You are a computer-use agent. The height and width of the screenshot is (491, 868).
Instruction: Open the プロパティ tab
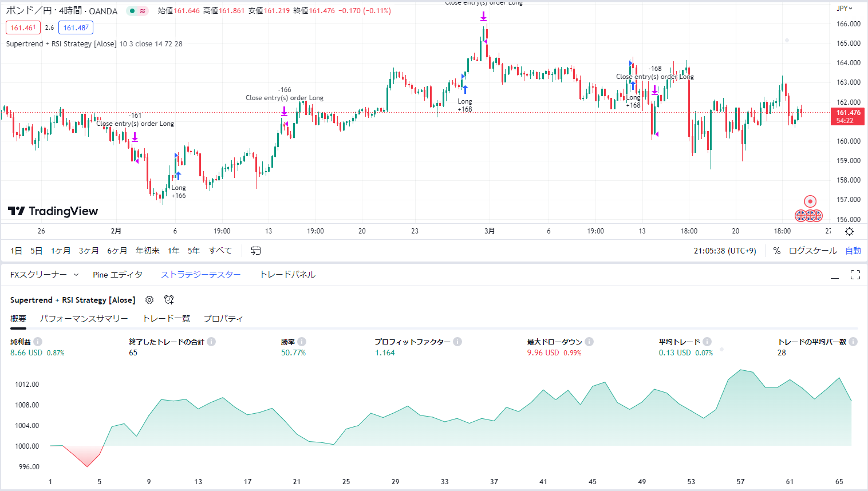(x=223, y=319)
